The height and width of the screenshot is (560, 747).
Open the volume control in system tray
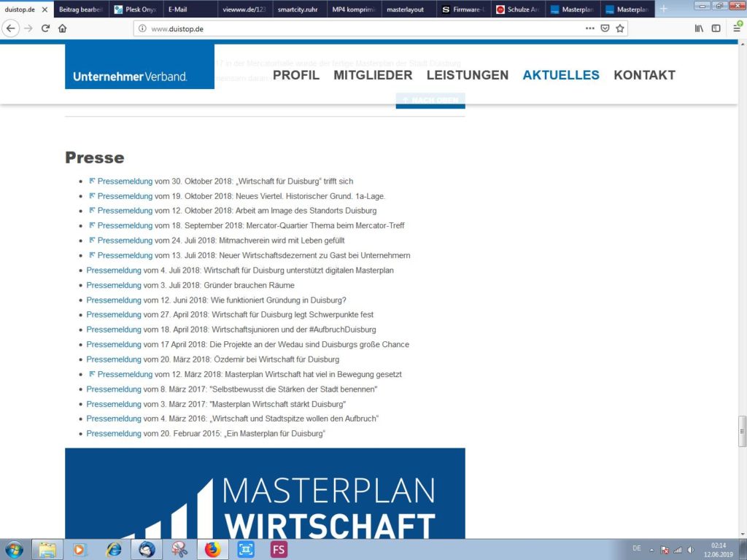691,550
